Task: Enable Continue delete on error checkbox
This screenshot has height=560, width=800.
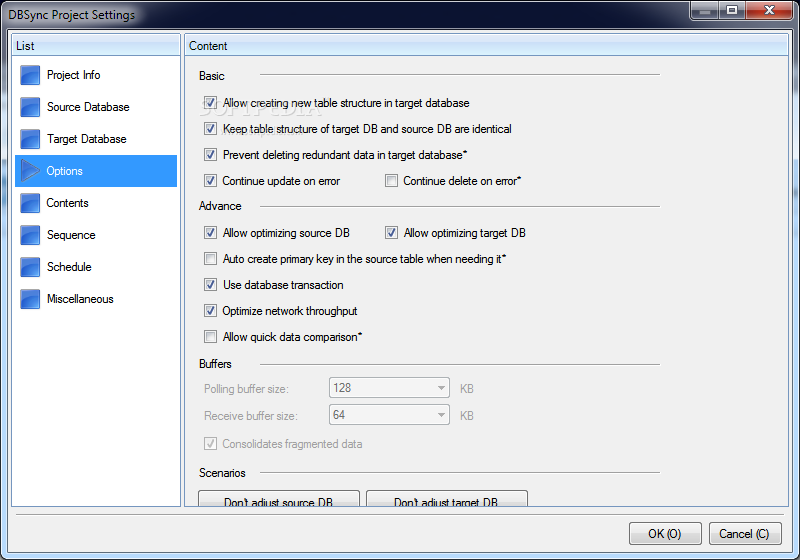Action: (391, 181)
